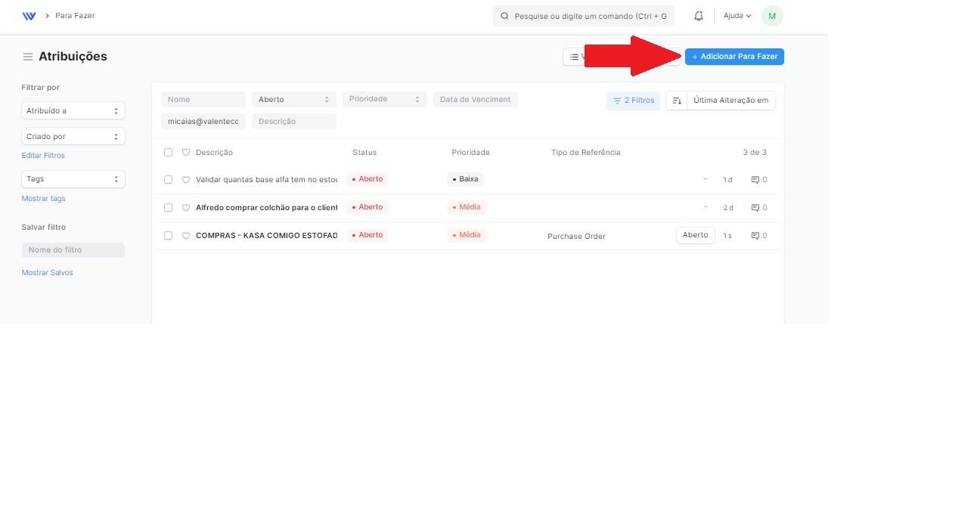Like the Validar quantas base alfa row heart

[x=186, y=180]
